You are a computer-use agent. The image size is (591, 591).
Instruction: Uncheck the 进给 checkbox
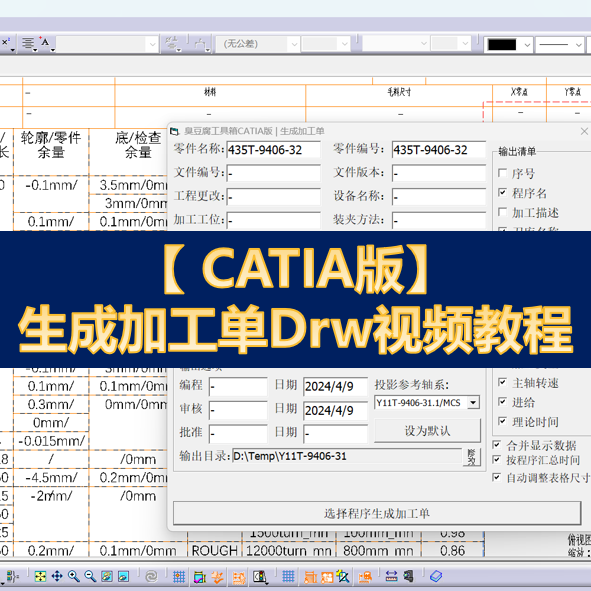coord(502,401)
